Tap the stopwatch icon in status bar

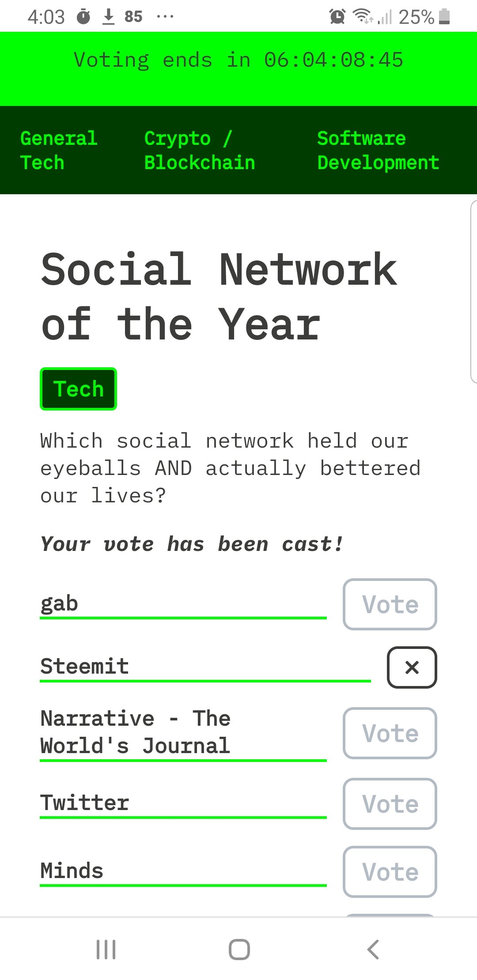[83, 17]
